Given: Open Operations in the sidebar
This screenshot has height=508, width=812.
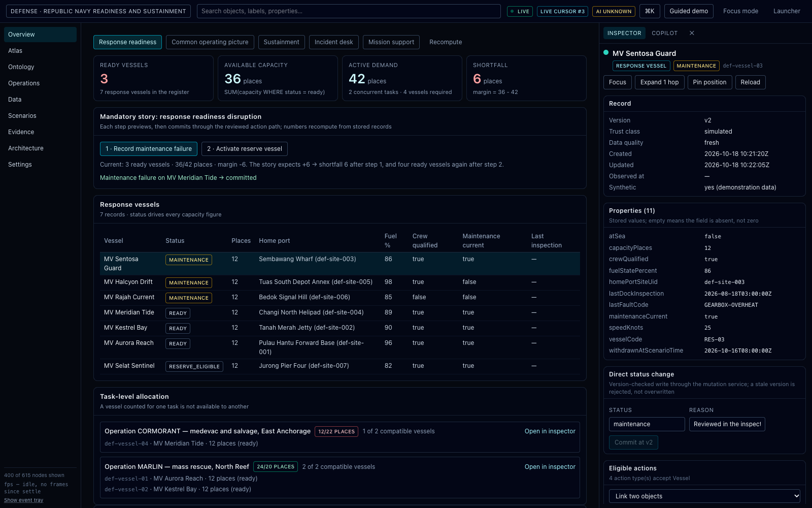Looking at the screenshot, I should [x=40, y=83].
